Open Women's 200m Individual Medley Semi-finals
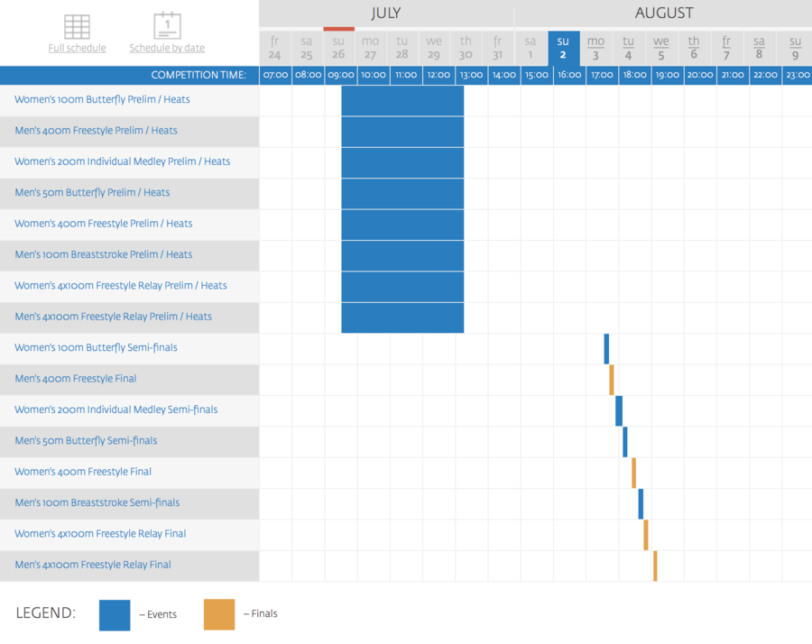 (x=116, y=409)
